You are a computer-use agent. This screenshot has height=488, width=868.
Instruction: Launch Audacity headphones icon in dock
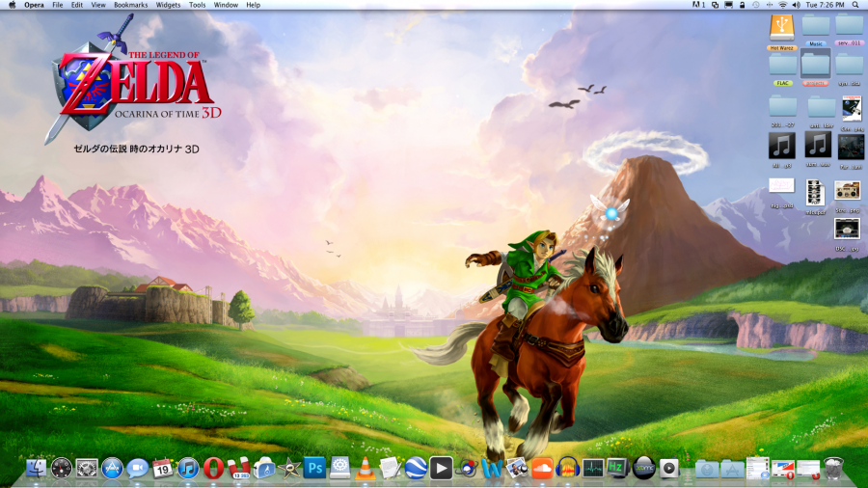(567, 469)
